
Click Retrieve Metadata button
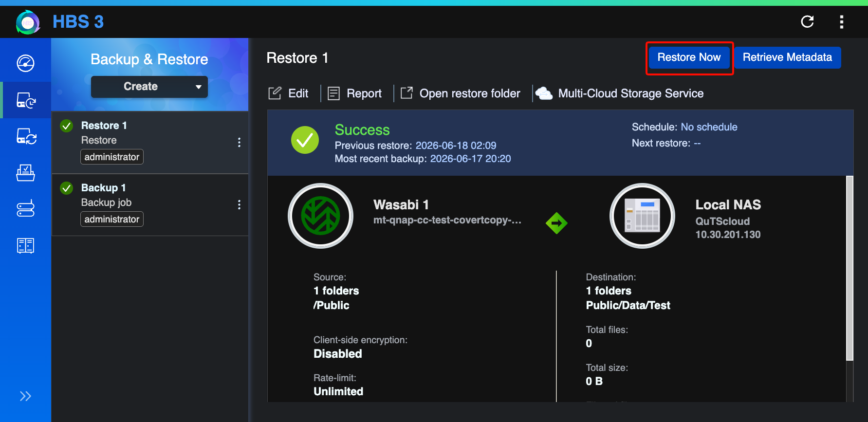tap(787, 57)
